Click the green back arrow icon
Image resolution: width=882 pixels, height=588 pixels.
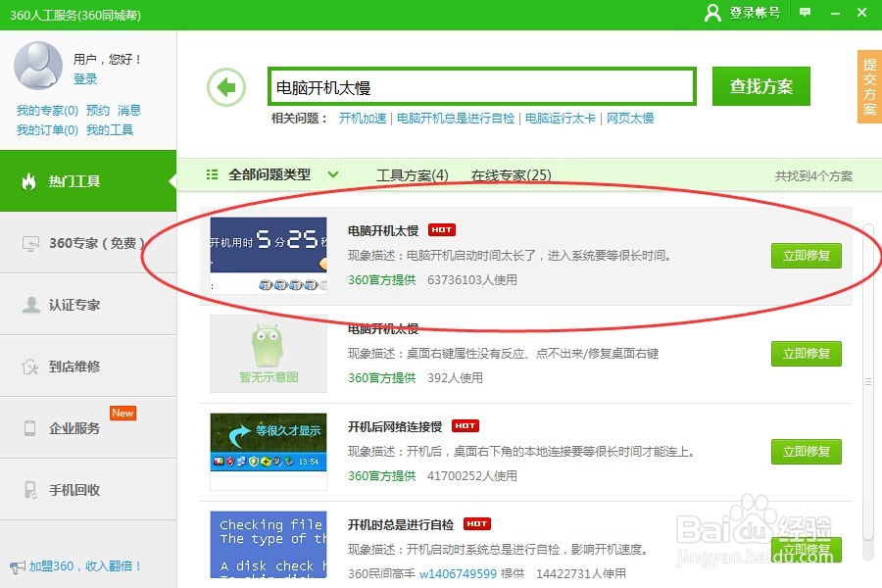(226, 87)
